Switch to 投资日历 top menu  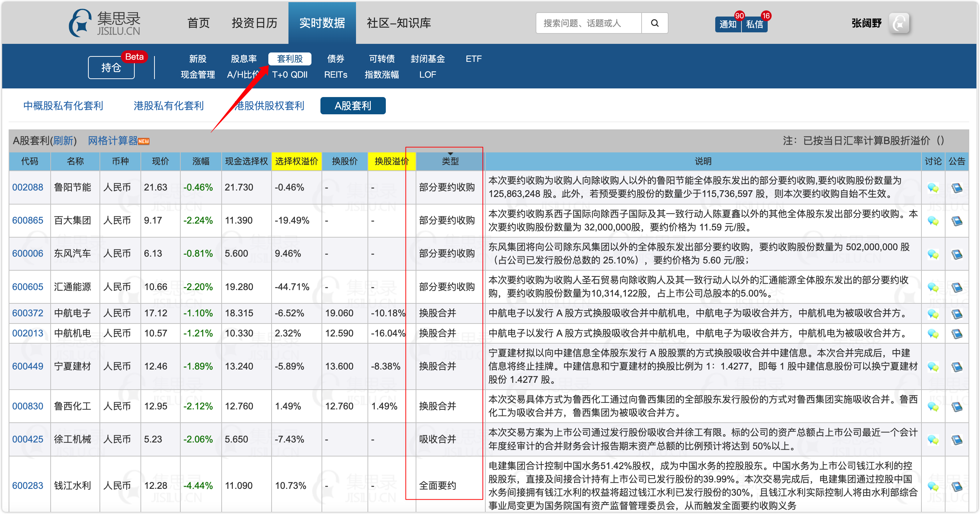[x=254, y=23]
